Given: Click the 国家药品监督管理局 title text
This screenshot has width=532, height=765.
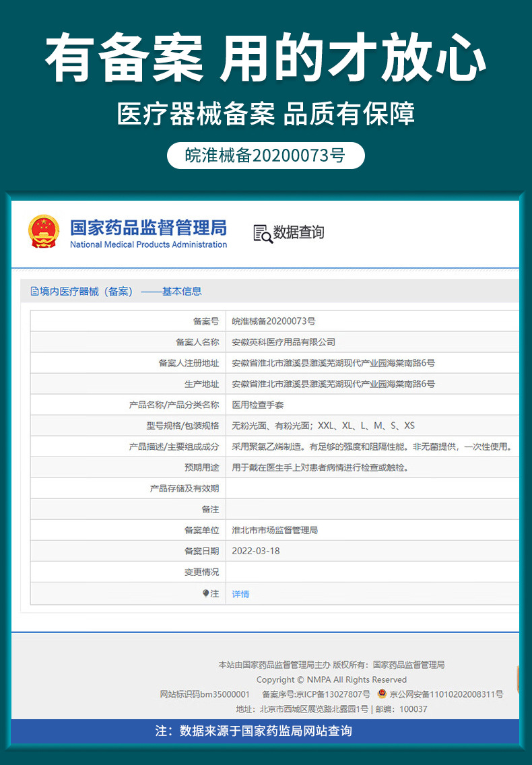Looking at the screenshot, I should tap(148, 228).
